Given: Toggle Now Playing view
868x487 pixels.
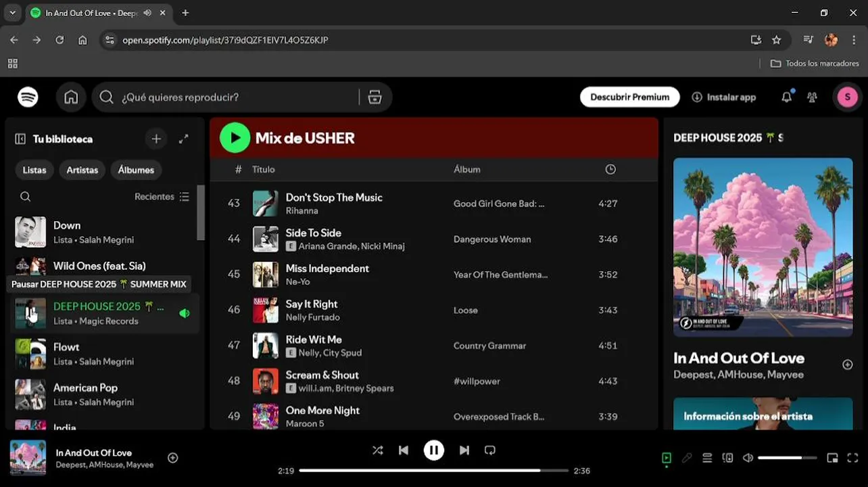Looking at the screenshot, I should coord(667,458).
